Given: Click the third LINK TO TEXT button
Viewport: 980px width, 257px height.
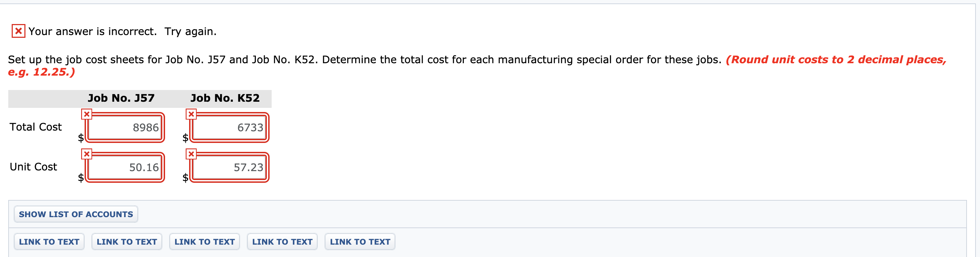Looking at the screenshot, I should coord(204,242).
